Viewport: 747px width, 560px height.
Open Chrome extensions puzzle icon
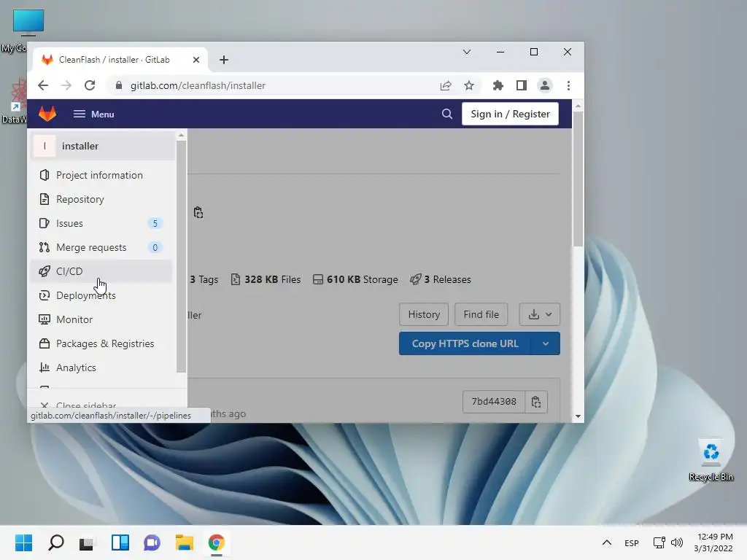[x=498, y=86]
